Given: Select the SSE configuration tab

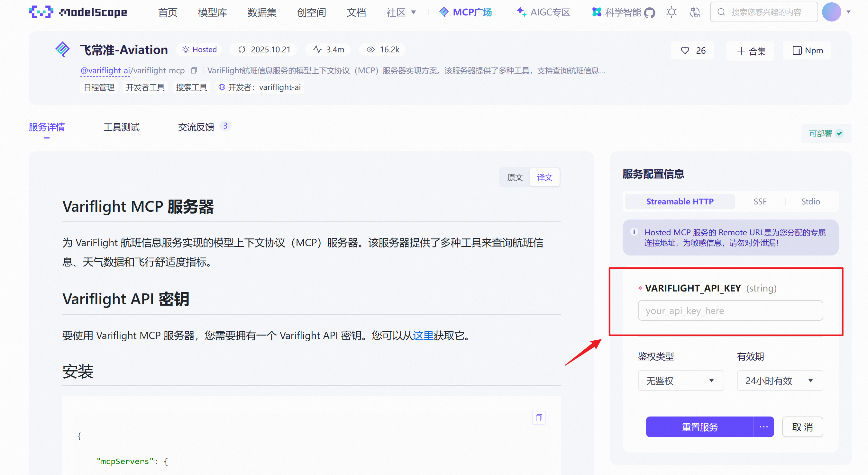Looking at the screenshot, I should coord(760,201).
